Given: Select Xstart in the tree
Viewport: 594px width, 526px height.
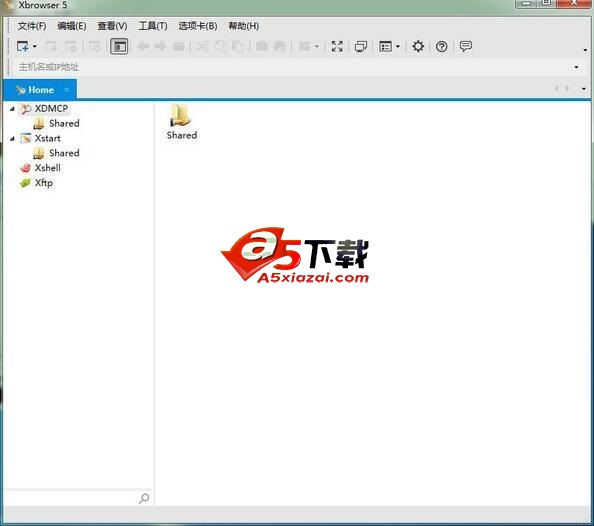Looking at the screenshot, I should [x=47, y=138].
